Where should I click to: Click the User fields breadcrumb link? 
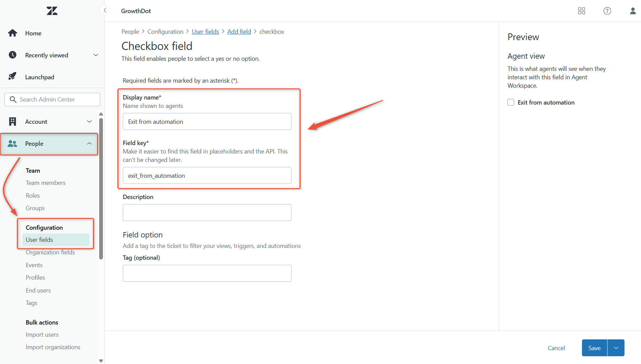(x=205, y=31)
